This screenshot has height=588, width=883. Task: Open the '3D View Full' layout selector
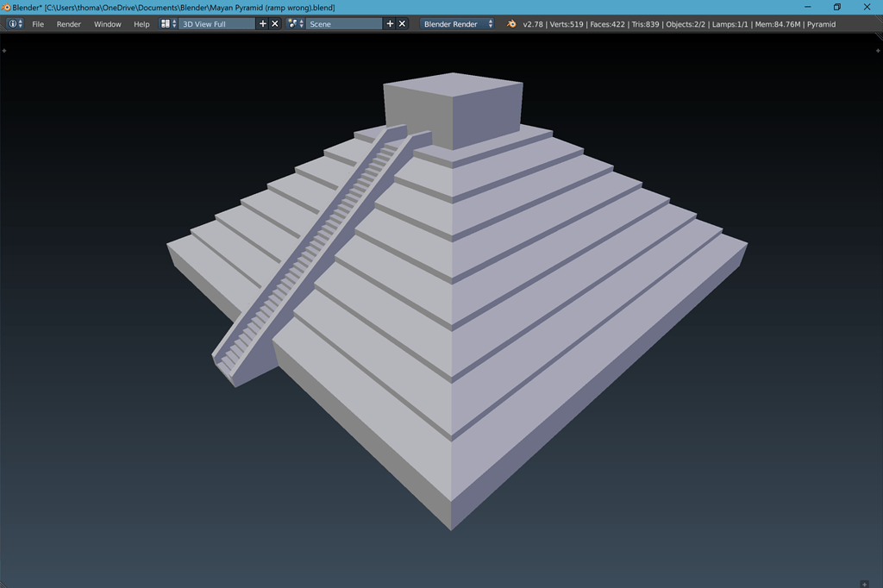[x=216, y=24]
